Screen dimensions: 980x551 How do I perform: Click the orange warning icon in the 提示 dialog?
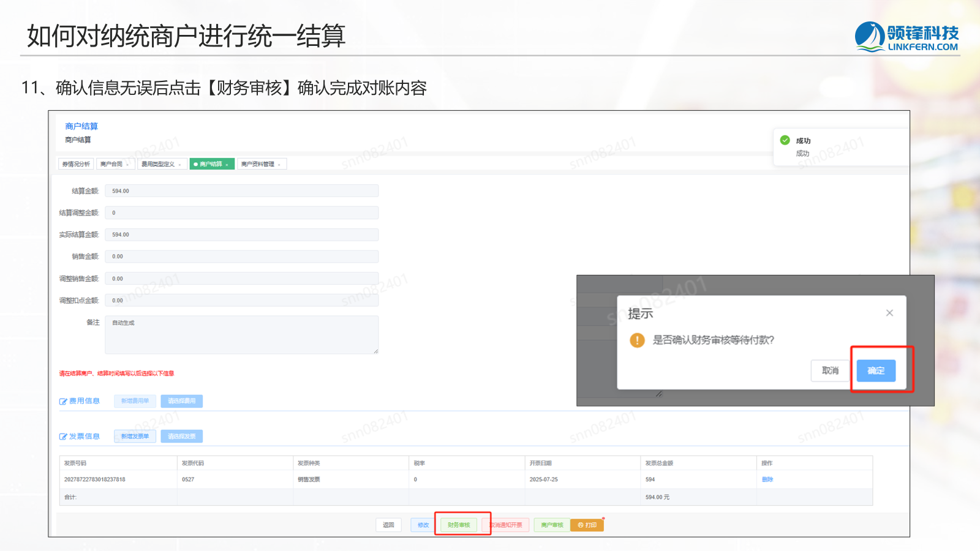637,340
